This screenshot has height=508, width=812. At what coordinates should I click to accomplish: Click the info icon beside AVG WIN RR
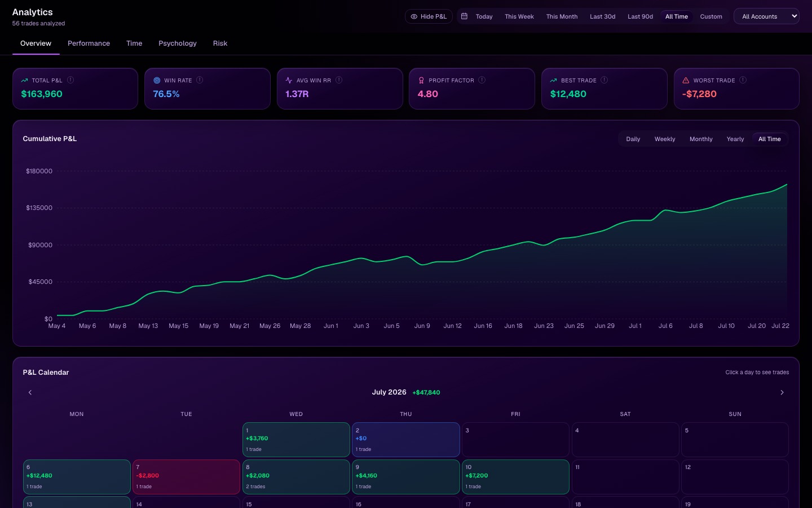point(339,80)
